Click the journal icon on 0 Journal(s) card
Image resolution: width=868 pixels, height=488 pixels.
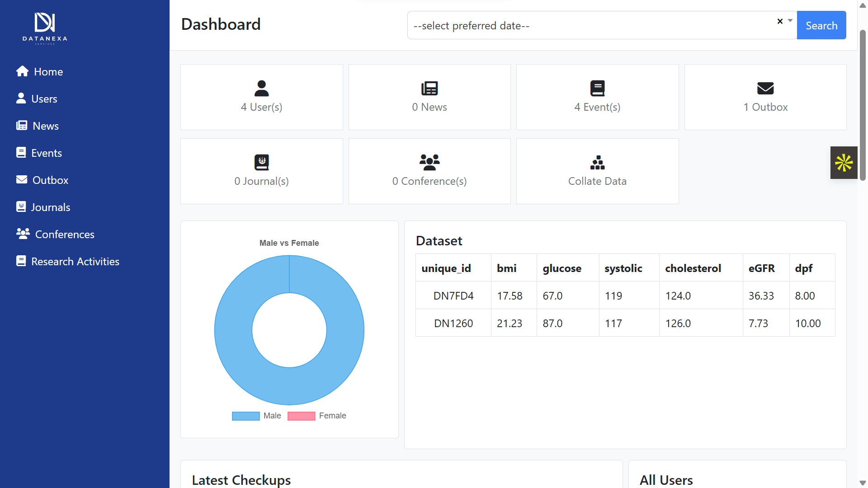261,162
